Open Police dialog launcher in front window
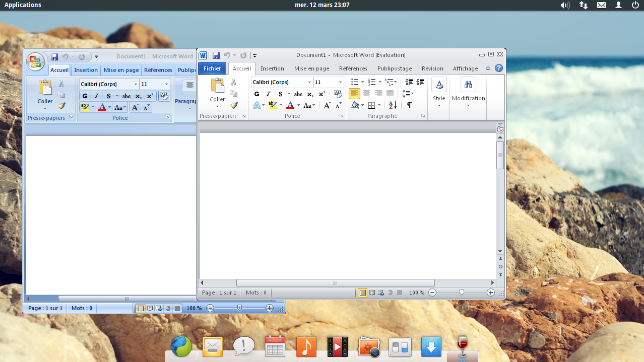Screen dimensions: 644x362 tap(341, 116)
